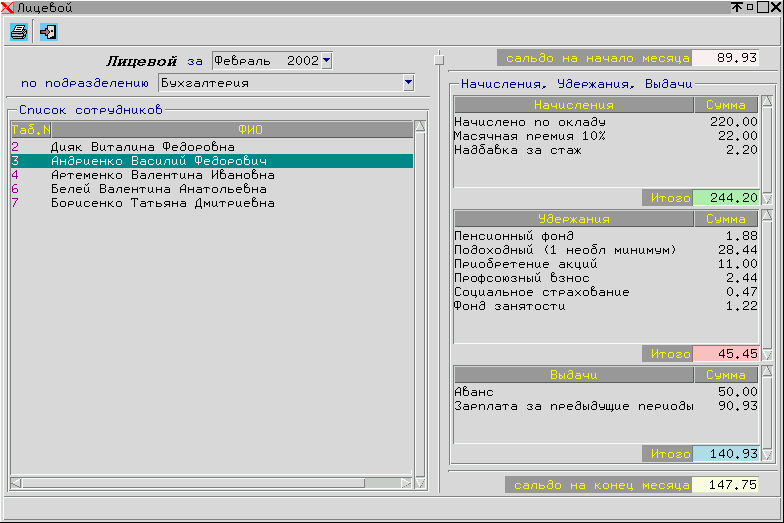Click down arrow of the Выдачи table scrollbar

[767, 454]
